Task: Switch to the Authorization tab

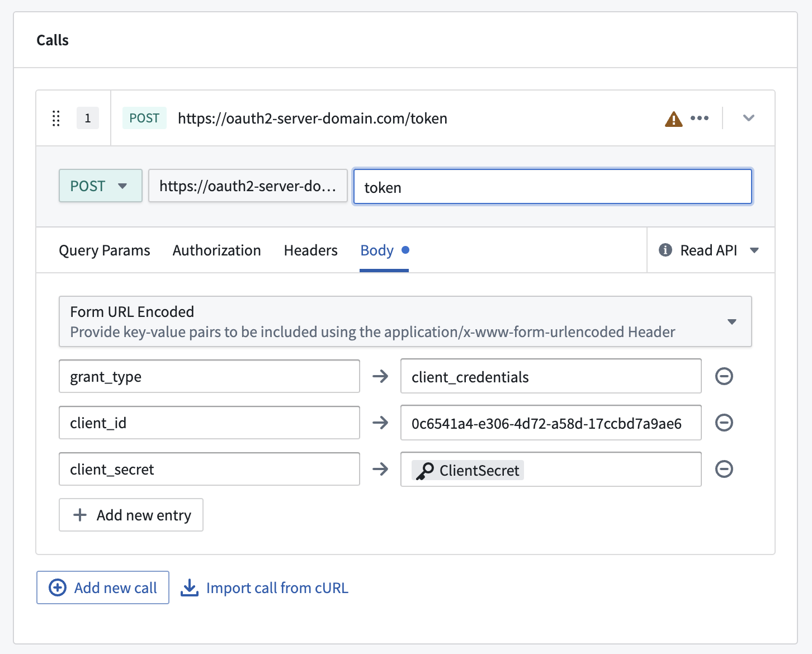Action: coord(216,250)
